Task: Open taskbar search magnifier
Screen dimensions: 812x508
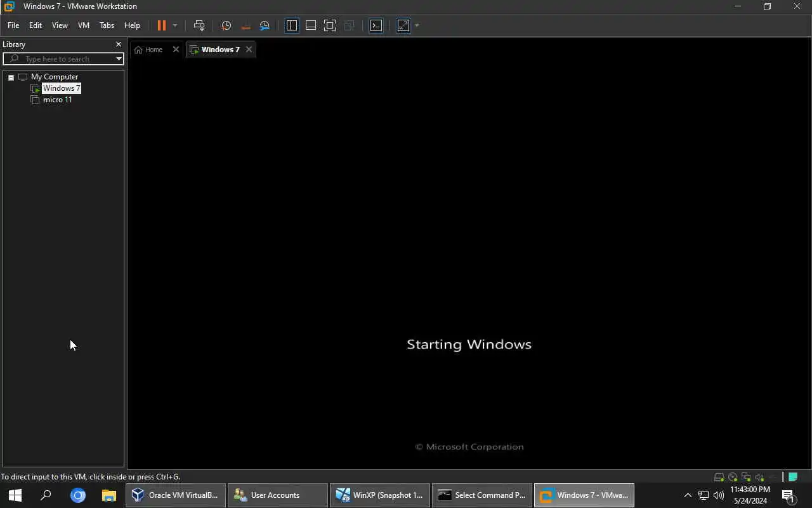Action: (46, 495)
